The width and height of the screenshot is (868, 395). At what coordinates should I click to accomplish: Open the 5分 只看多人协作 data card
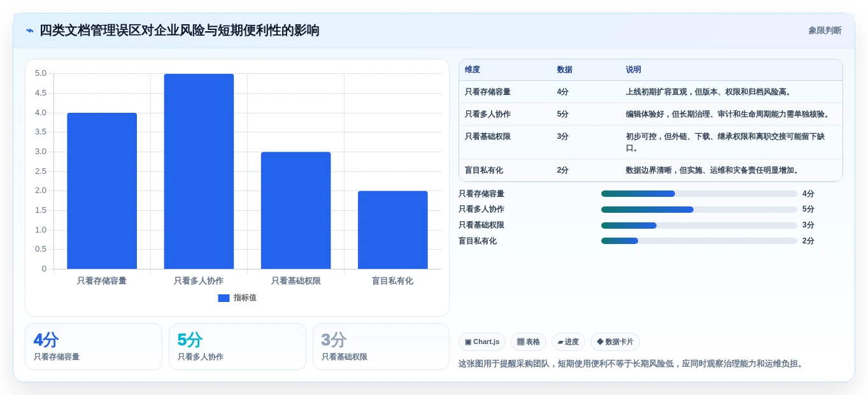pos(238,347)
